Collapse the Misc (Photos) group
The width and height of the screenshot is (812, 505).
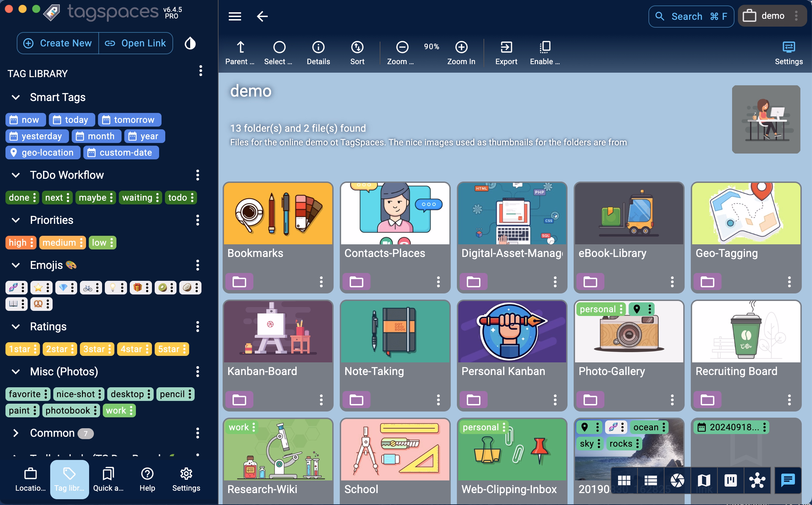coord(16,372)
